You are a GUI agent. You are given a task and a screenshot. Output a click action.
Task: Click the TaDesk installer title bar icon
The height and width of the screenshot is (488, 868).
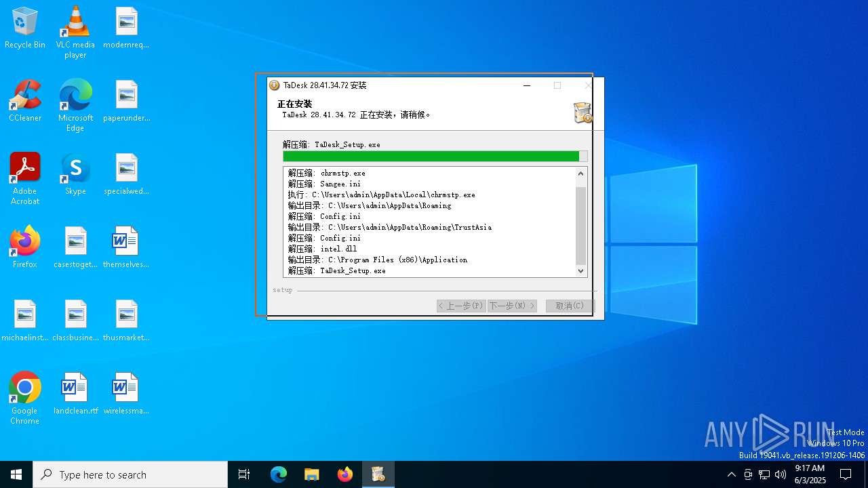pos(275,85)
